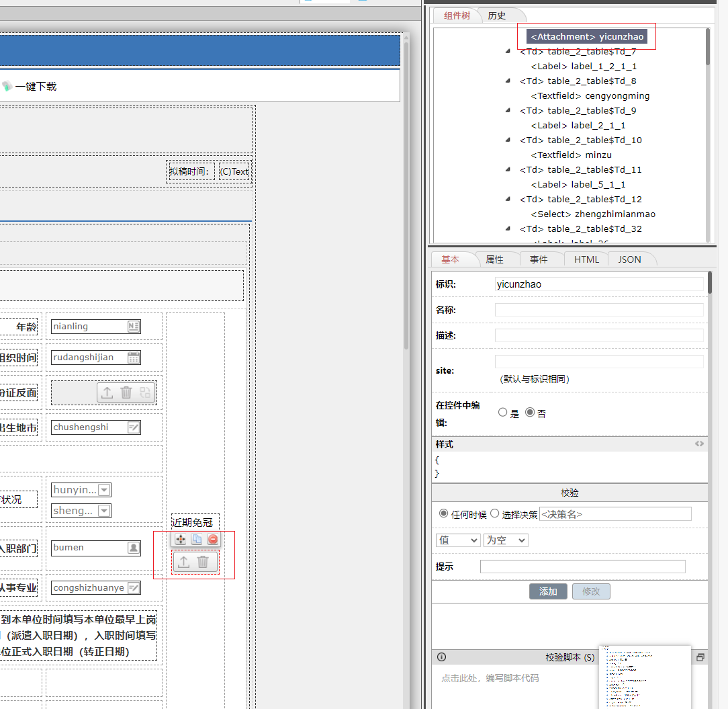Click upload icon in ID card back attachment
Screen dimensions: 728x709
tap(107, 392)
